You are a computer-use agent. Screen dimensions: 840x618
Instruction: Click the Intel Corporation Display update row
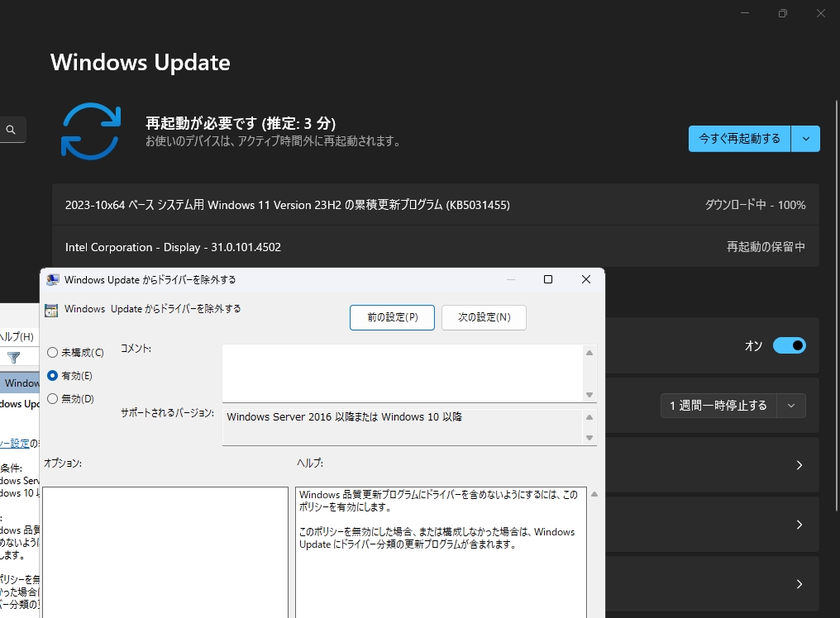[x=436, y=247]
